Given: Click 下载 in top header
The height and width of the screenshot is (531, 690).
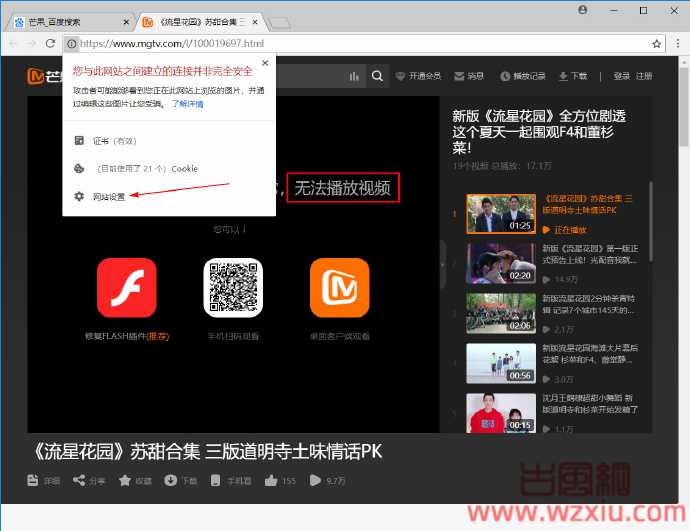Looking at the screenshot, I should point(573,76).
